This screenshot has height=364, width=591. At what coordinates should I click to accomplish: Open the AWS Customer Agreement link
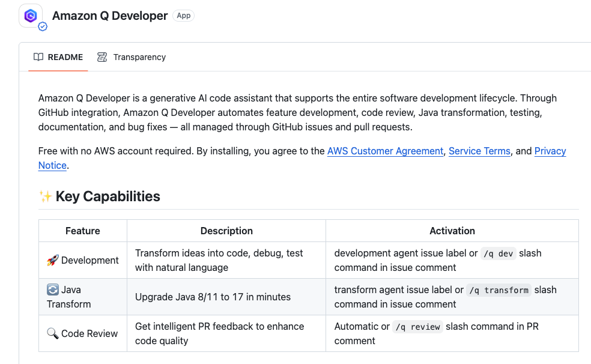(x=385, y=151)
